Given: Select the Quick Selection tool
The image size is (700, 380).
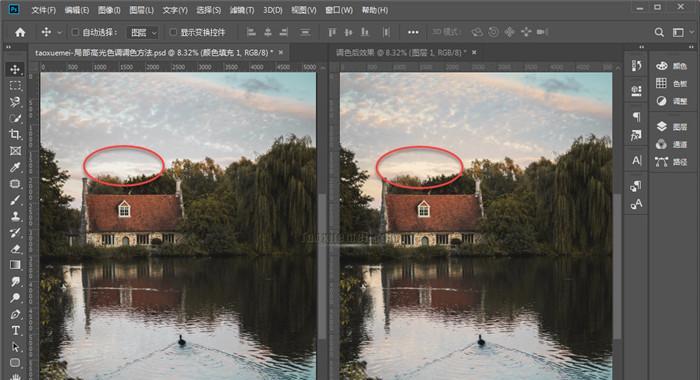Looking at the screenshot, I should pos(15,118).
